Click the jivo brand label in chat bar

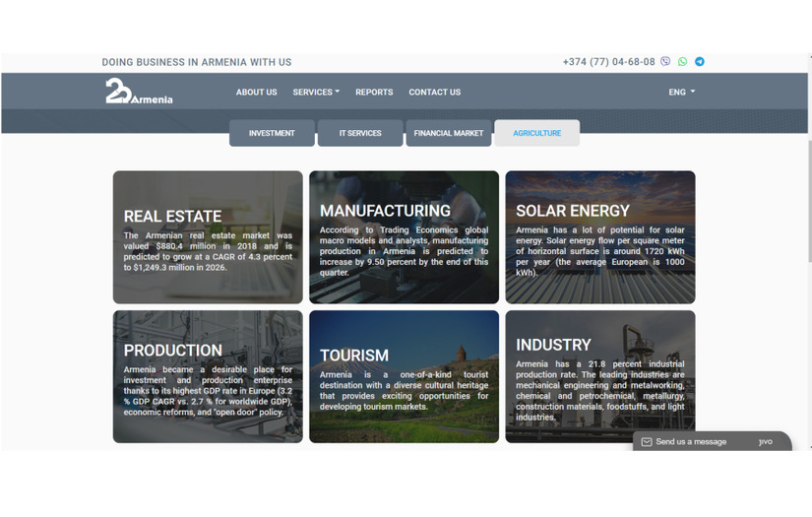pos(765,442)
